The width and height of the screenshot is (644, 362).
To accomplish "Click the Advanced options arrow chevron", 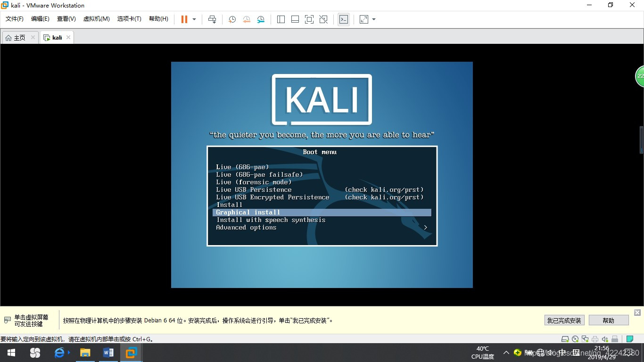I will (x=426, y=227).
